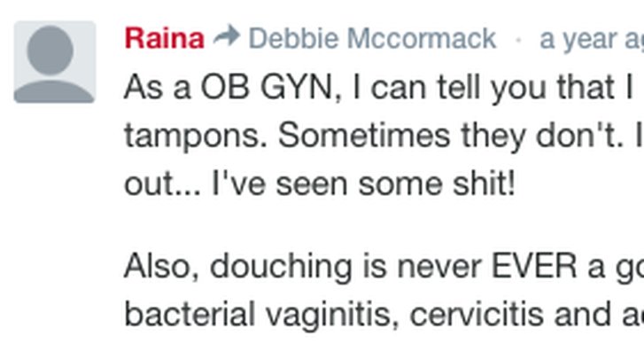Click the word 'Sometimes' in the second line
This screenshot has height=344, width=644.
click(x=364, y=136)
